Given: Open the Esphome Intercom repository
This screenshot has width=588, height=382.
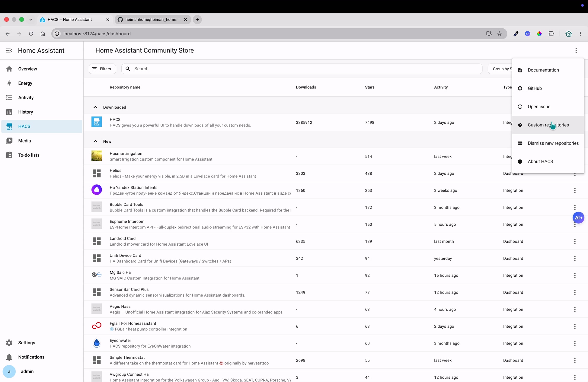Looking at the screenshot, I should tap(336, 224).
